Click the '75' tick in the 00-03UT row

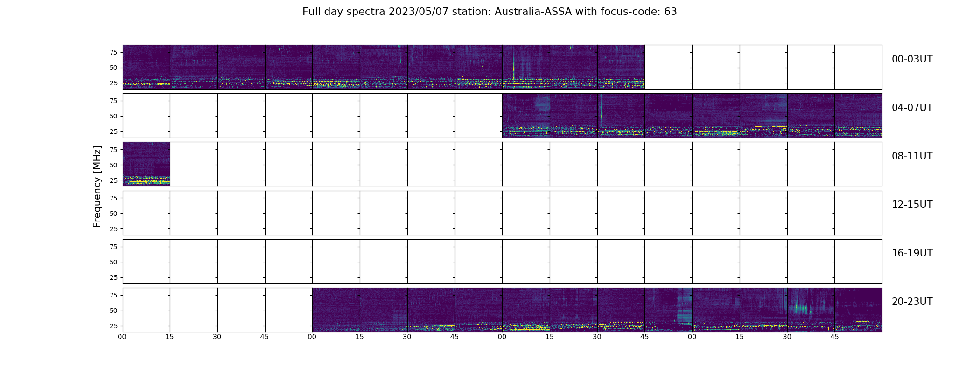click(x=113, y=52)
